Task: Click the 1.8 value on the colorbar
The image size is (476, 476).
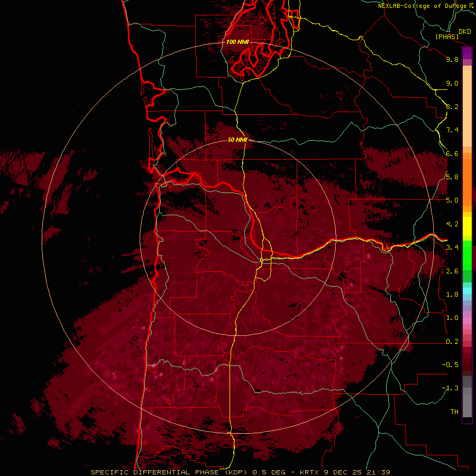Action: tap(452, 295)
